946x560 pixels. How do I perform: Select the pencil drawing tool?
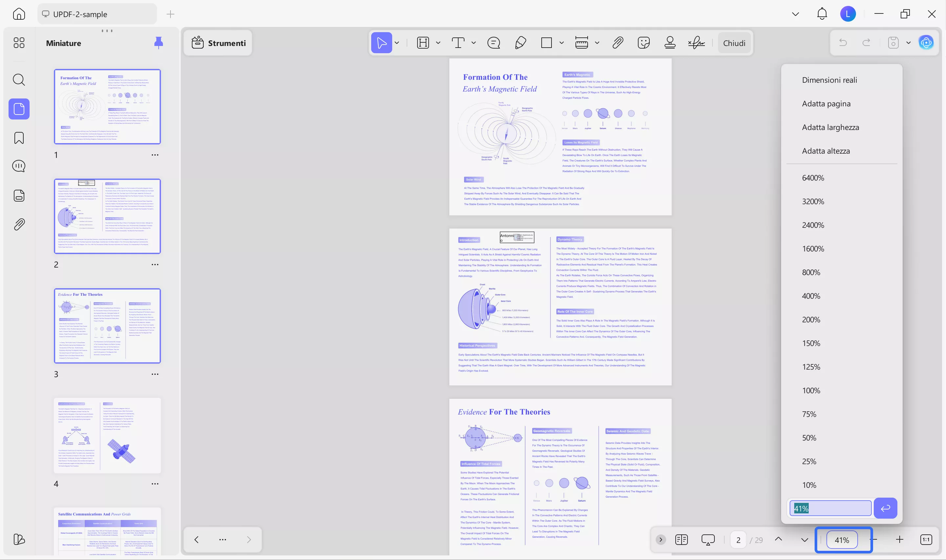tap(520, 43)
